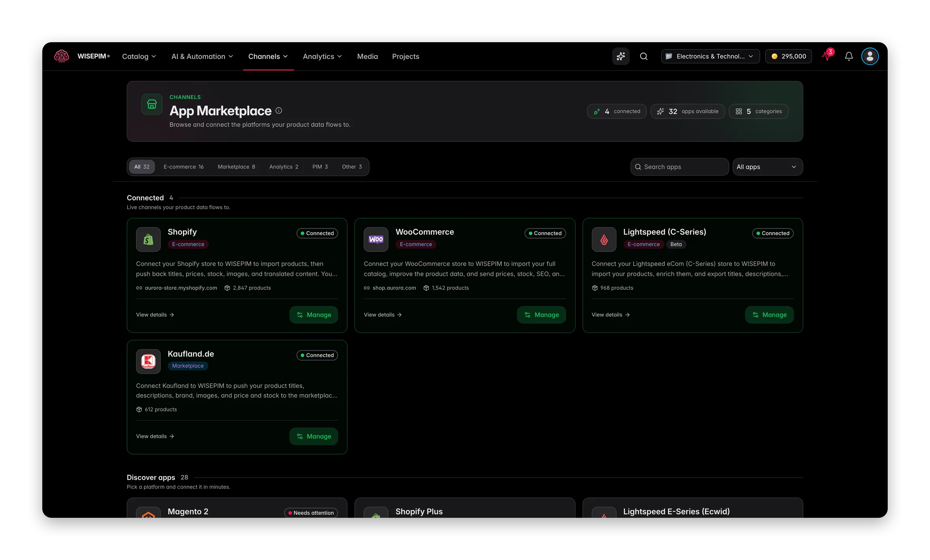Click the aurora-store.myshopify.com domain text

point(181,288)
